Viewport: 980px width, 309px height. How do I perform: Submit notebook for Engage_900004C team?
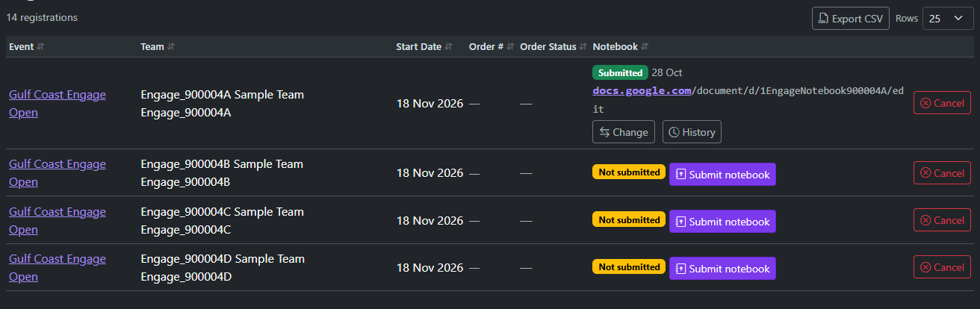tap(722, 222)
